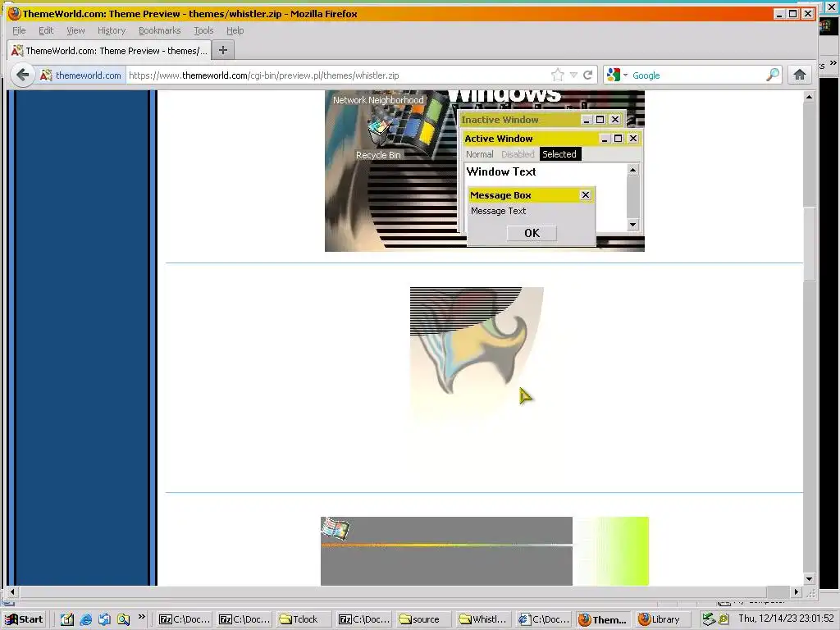840x630 pixels.
Task: Open the Tools menu
Action: 203,30
